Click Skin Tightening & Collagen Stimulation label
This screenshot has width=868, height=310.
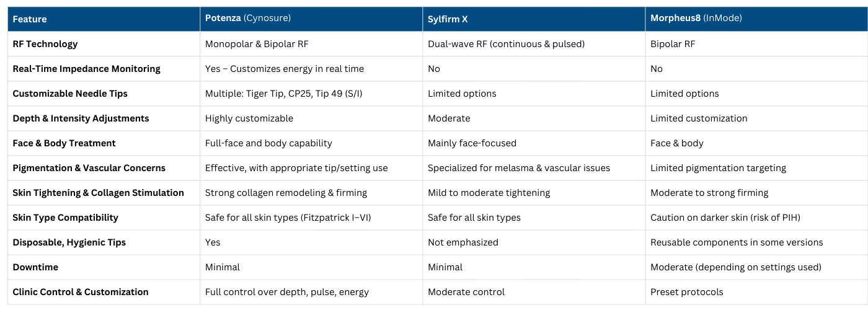point(98,193)
